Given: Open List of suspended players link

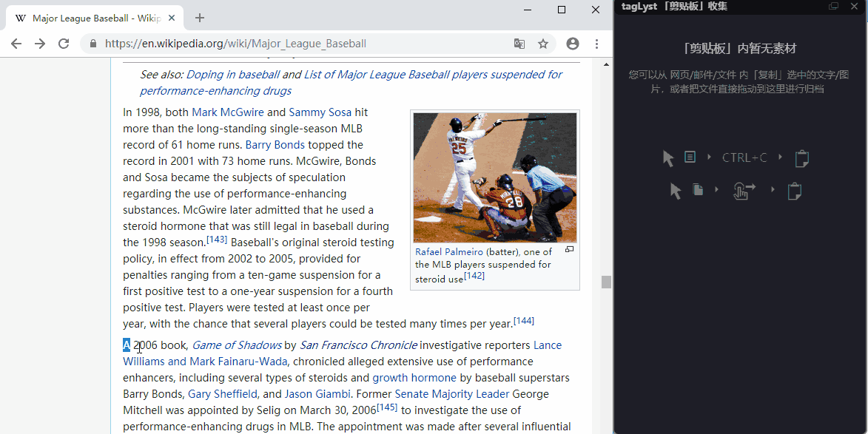Looking at the screenshot, I should (351, 83).
